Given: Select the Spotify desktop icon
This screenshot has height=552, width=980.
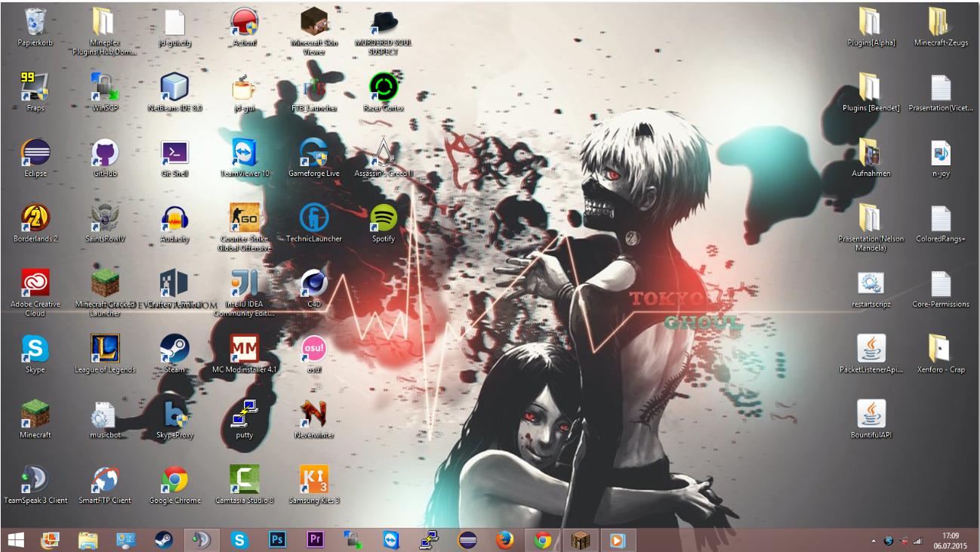Looking at the screenshot, I should click(384, 224).
